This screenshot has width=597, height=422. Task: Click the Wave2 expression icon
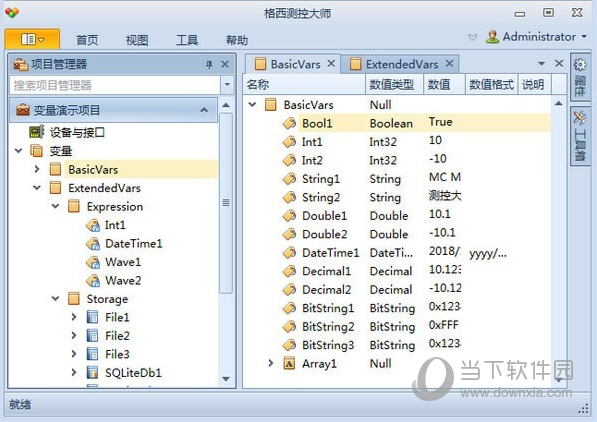click(x=93, y=281)
